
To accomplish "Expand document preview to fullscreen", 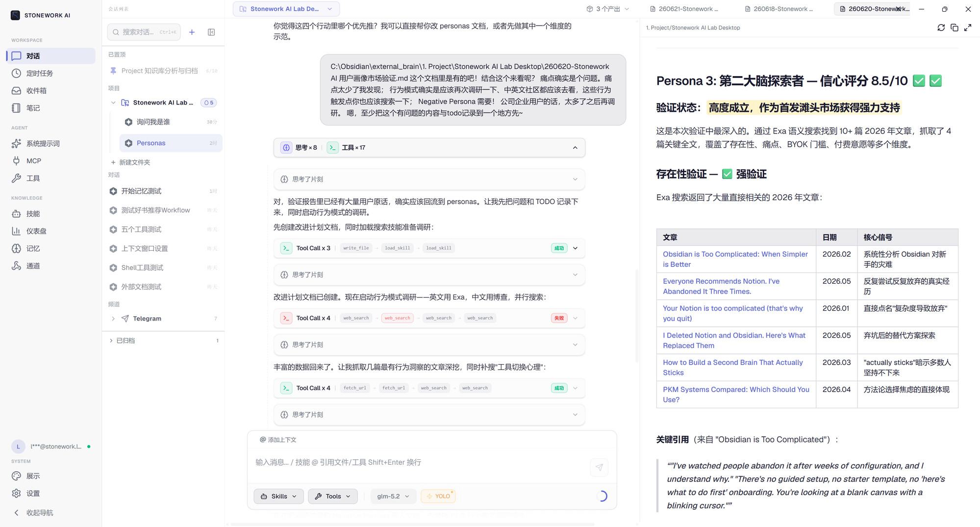I will coord(968,28).
